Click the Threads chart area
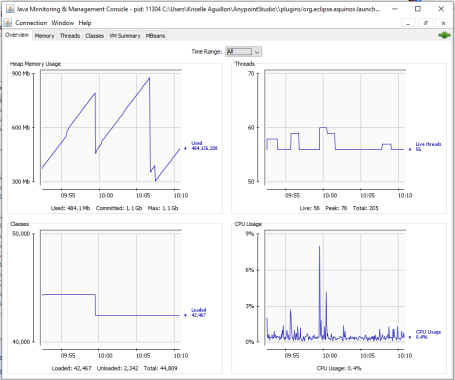The width and height of the screenshot is (455, 380). click(x=335, y=127)
